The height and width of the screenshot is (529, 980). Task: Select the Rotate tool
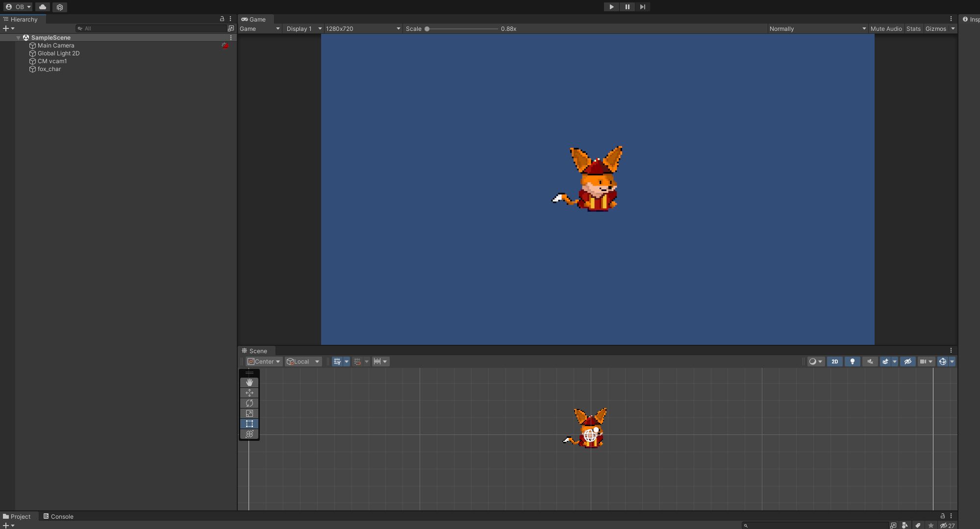tap(250, 403)
